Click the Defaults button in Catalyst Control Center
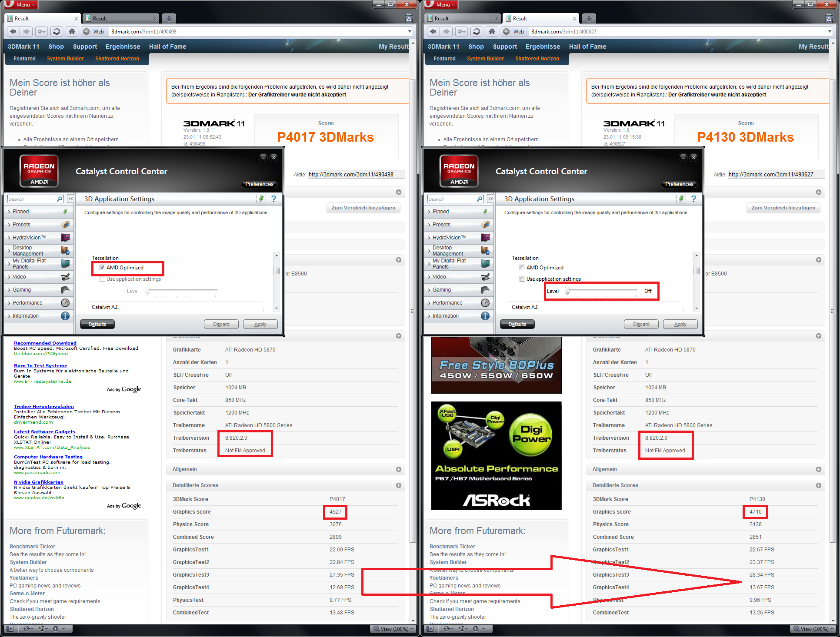 pos(98,324)
